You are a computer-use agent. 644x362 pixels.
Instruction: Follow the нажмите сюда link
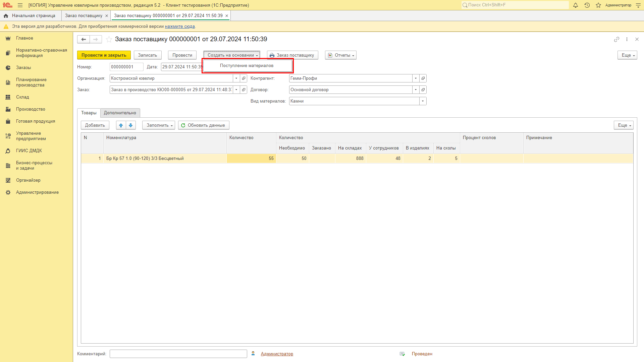click(180, 26)
